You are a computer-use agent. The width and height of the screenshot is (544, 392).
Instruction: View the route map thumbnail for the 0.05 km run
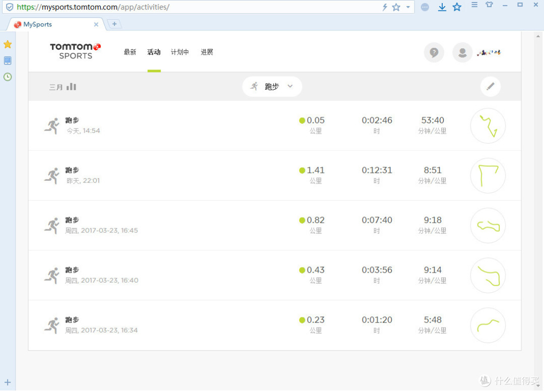pos(488,125)
